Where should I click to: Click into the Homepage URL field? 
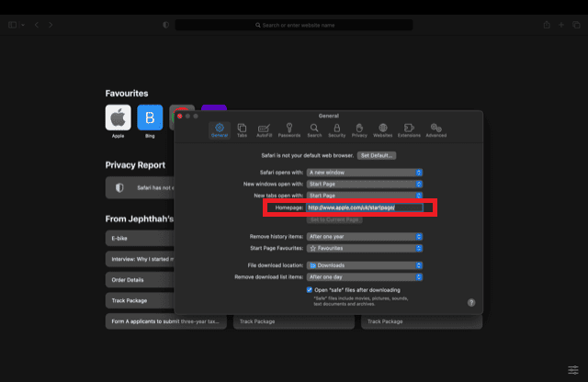(364, 208)
